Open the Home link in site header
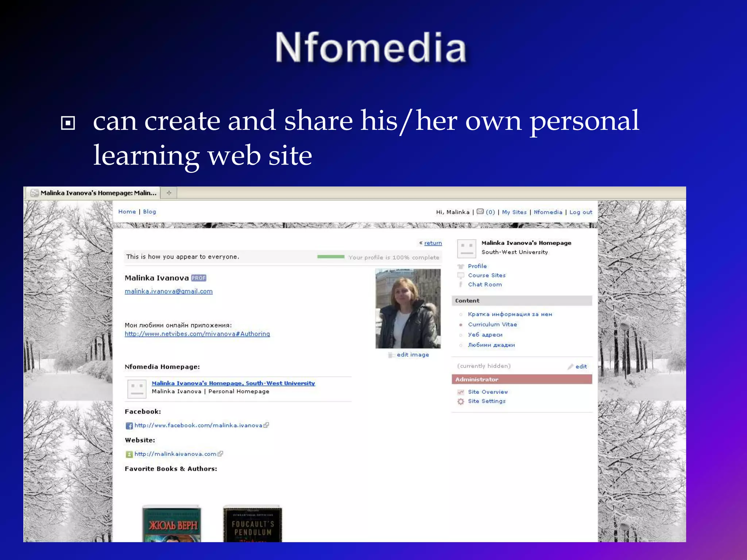747x560 pixels. [127, 211]
